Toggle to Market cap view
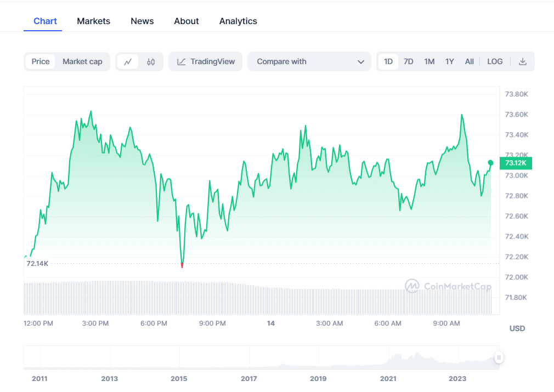554x392 pixels. (x=82, y=61)
